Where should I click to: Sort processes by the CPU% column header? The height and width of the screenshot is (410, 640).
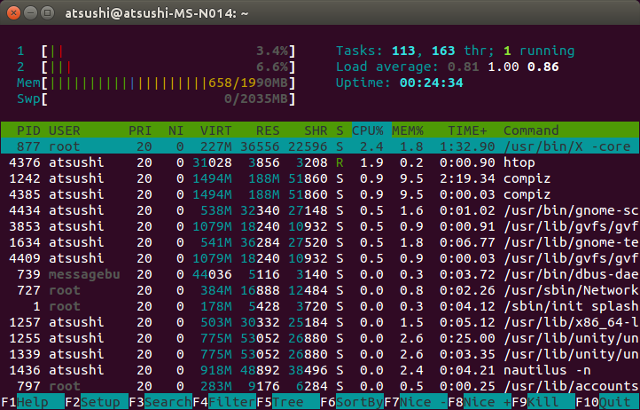368,131
